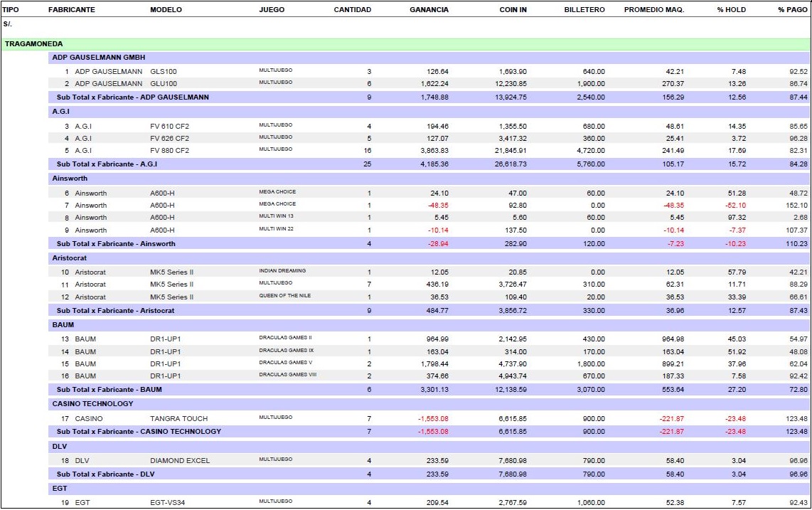Click model FV 880 CF2
This screenshot has height=510, width=812.
pos(170,150)
